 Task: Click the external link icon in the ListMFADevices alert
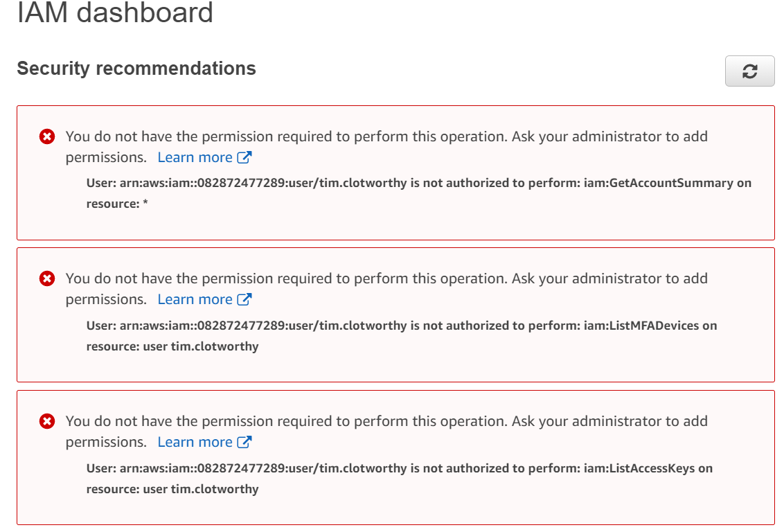(x=244, y=299)
